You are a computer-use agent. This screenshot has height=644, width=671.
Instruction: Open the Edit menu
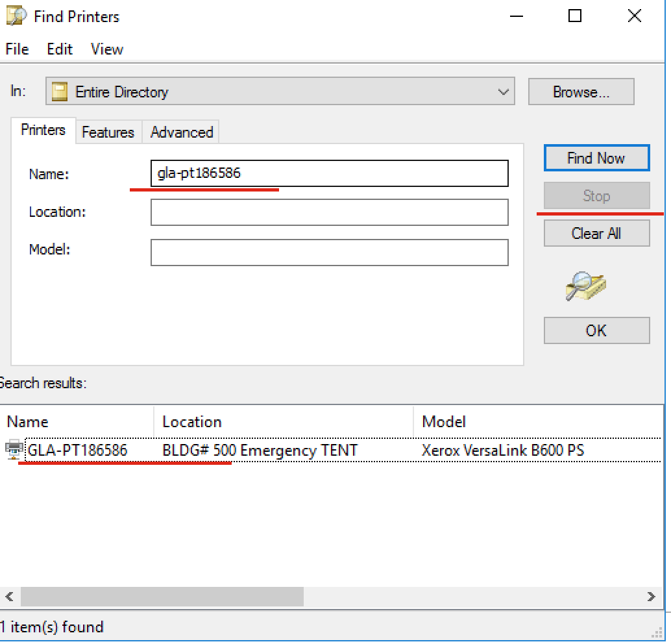(60, 49)
